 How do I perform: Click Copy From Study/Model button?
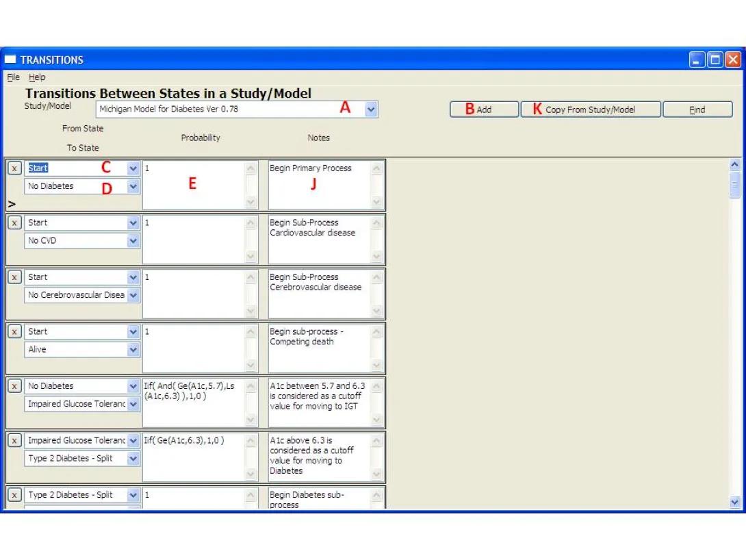point(591,110)
